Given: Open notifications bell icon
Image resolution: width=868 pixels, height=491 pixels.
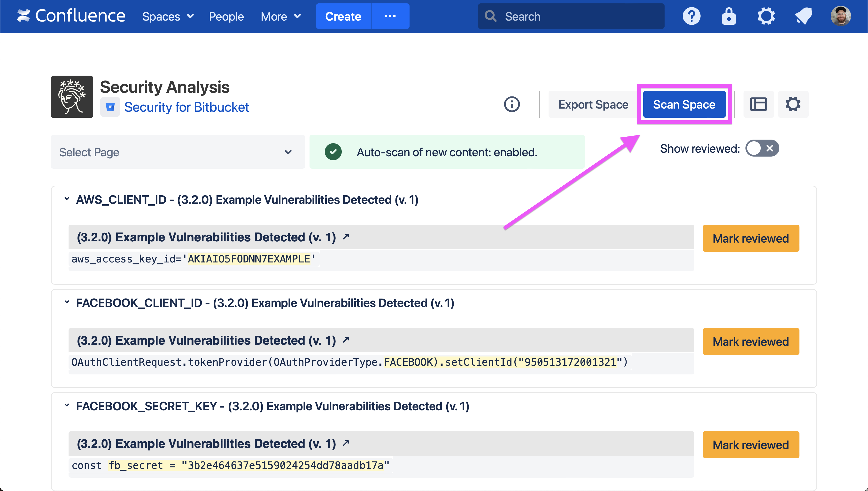Looking at the screenshot, I should pyautogui.click(x=803, y=16).
